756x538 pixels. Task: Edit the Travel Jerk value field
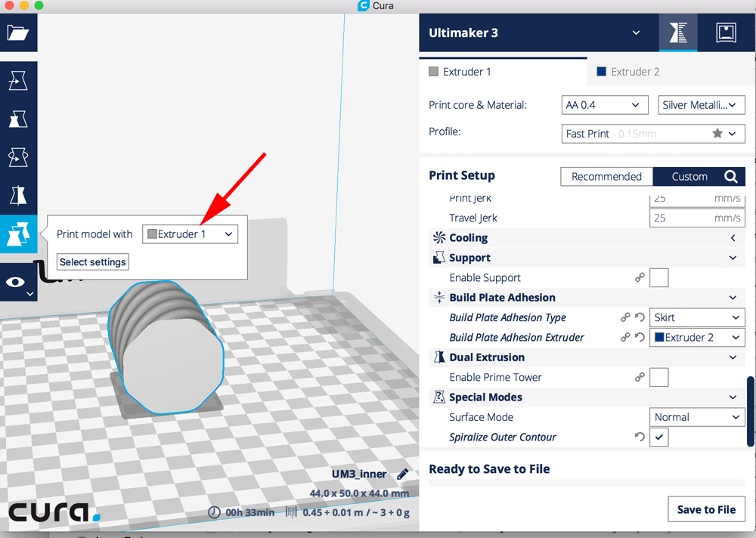click(x=697, y=218)
